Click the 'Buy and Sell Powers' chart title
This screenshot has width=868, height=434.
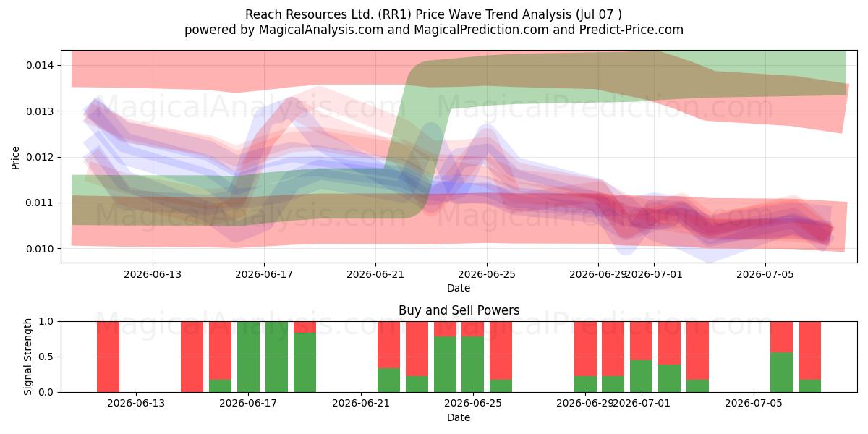(459, 310)
